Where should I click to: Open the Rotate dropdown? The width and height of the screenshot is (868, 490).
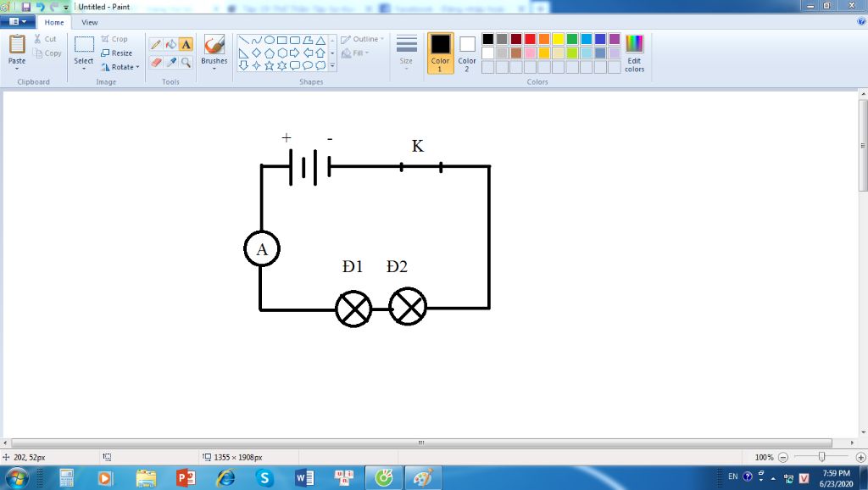(120, 67)
